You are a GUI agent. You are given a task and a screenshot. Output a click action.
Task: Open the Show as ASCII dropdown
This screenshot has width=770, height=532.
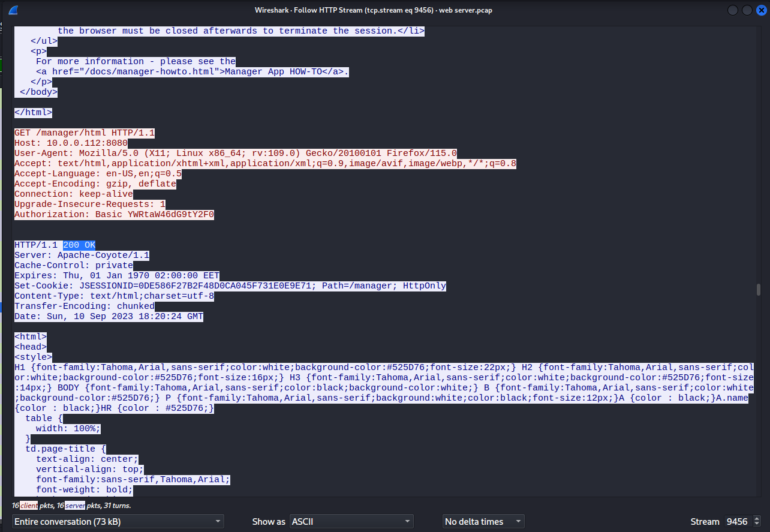tap(352, 521)
